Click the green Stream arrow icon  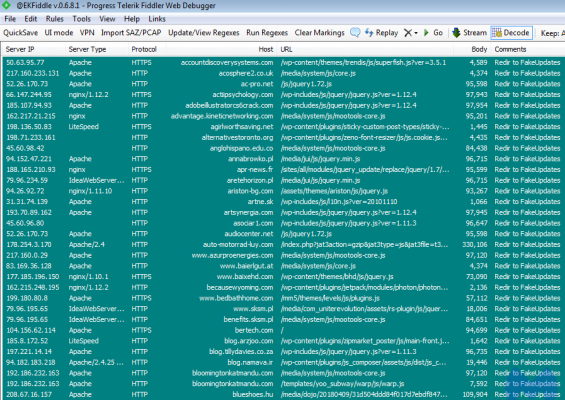[x=456, y=33]
